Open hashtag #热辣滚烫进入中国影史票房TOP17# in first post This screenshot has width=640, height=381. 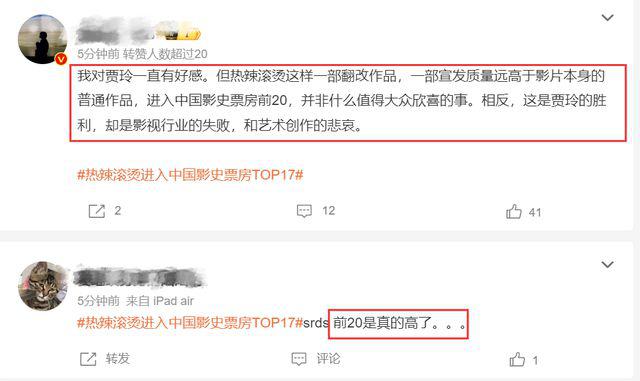(190, 175)
